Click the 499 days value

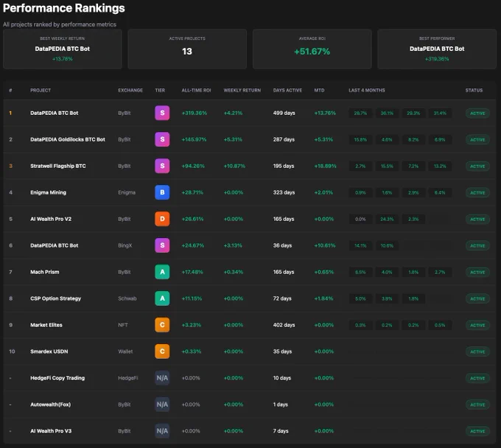point(284,113)
